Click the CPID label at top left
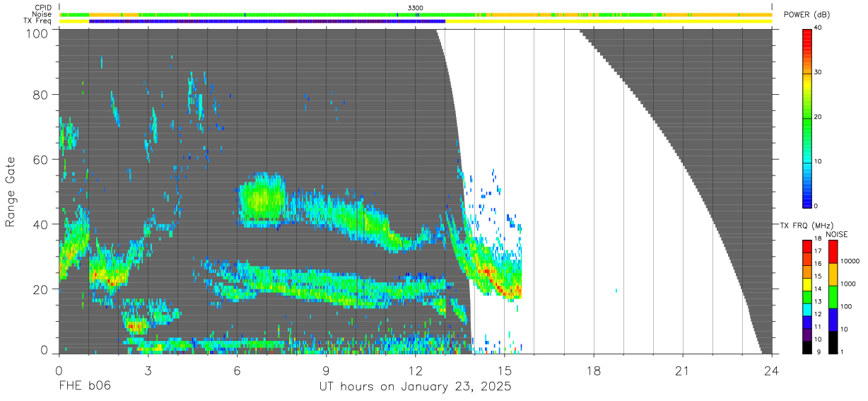The height and width of the screenshot is (401, 868). (x=43, y=8)
